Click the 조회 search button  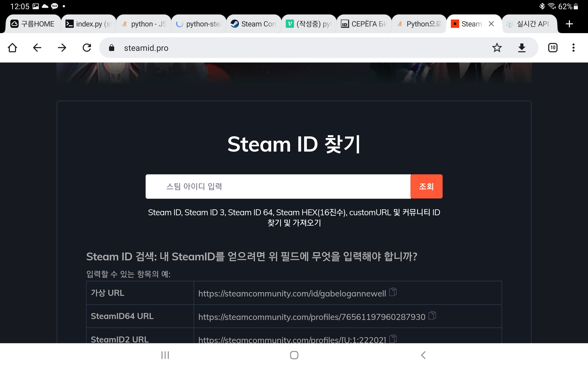(427, 187)
